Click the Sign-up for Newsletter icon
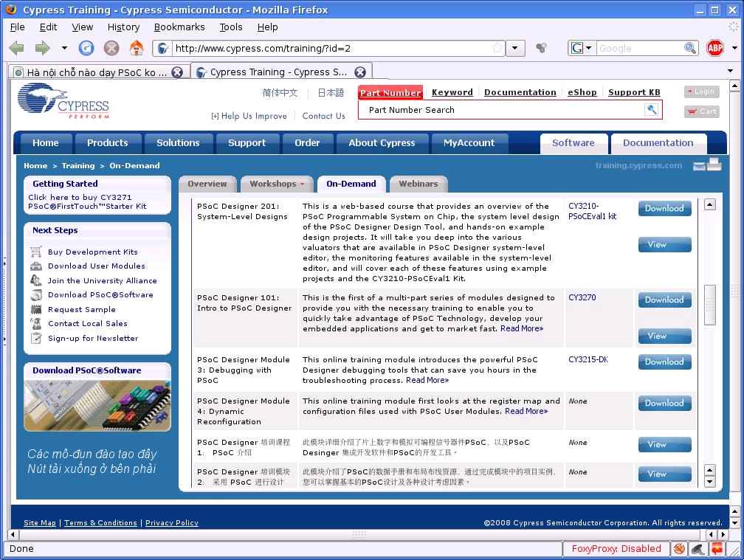This screenshot has height=560, width=744. [36, 338]
